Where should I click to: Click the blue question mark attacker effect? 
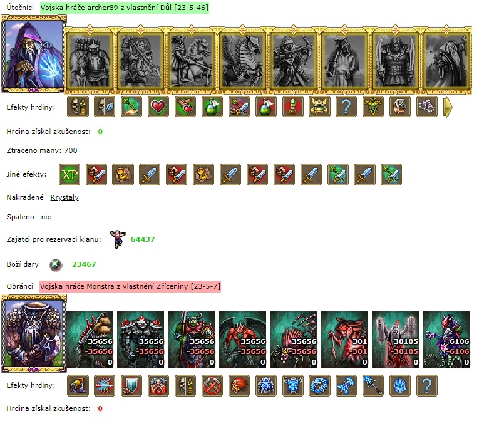click(346, 107)
